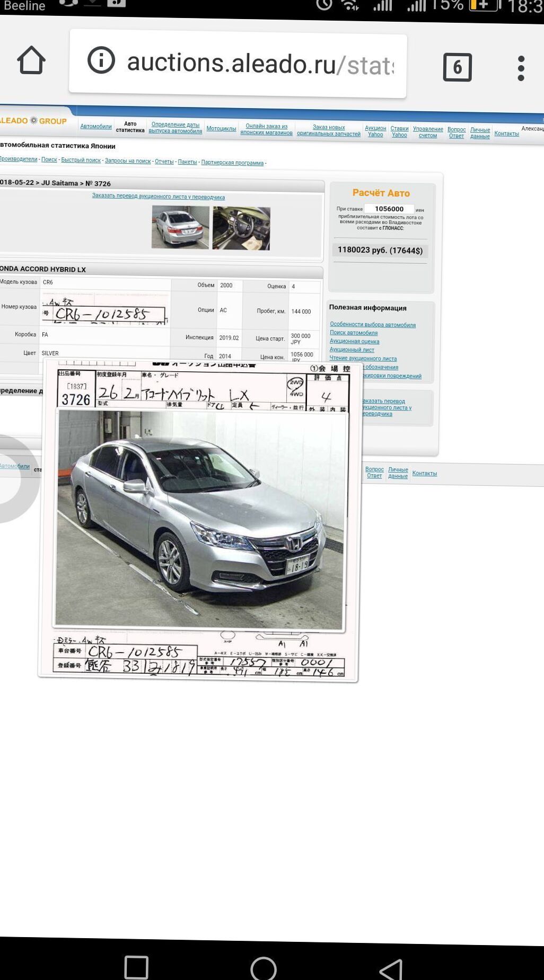Open Аукционный лист link
Image resolution: width=544 pixels, height=980 pixels.
pyautogui.click(x=352, y=350)
